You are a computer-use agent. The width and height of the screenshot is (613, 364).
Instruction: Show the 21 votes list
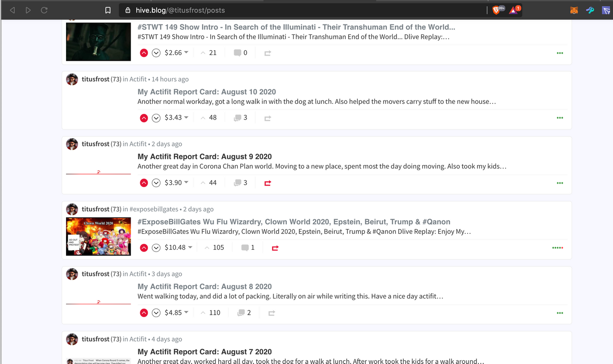click(209, 53)
